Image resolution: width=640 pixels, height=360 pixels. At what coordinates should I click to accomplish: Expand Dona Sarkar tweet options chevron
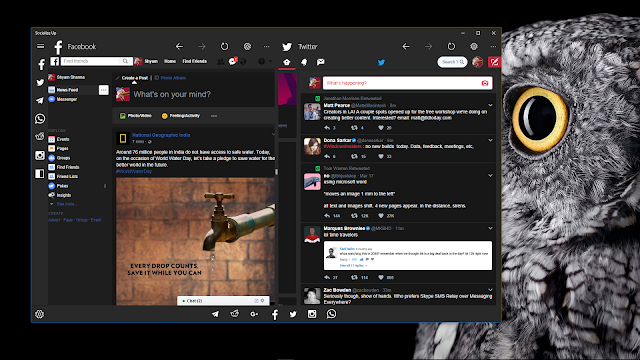coord(490,140)
